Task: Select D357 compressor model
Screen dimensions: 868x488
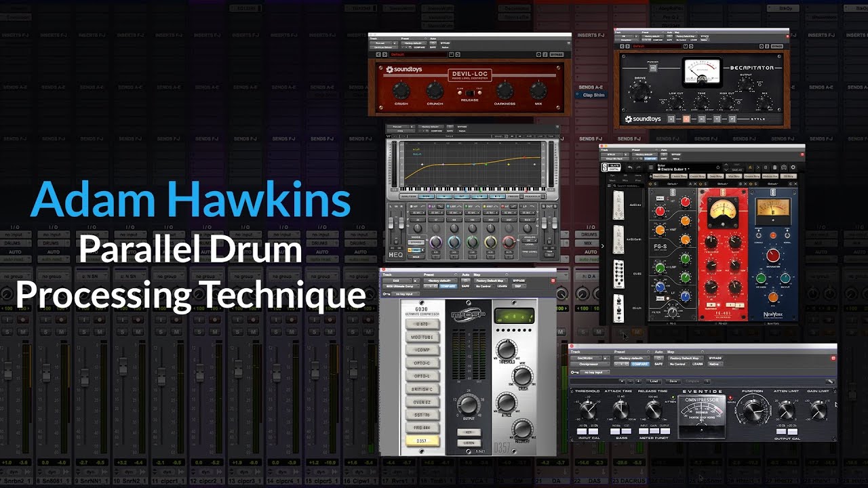Action: point(422,441)
